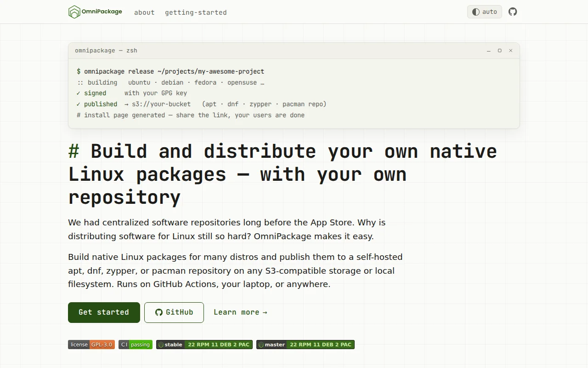Image resolution: width=588 pixels, height=368 pixels.
Task: Click the Get started button
Action: (104, 312)
